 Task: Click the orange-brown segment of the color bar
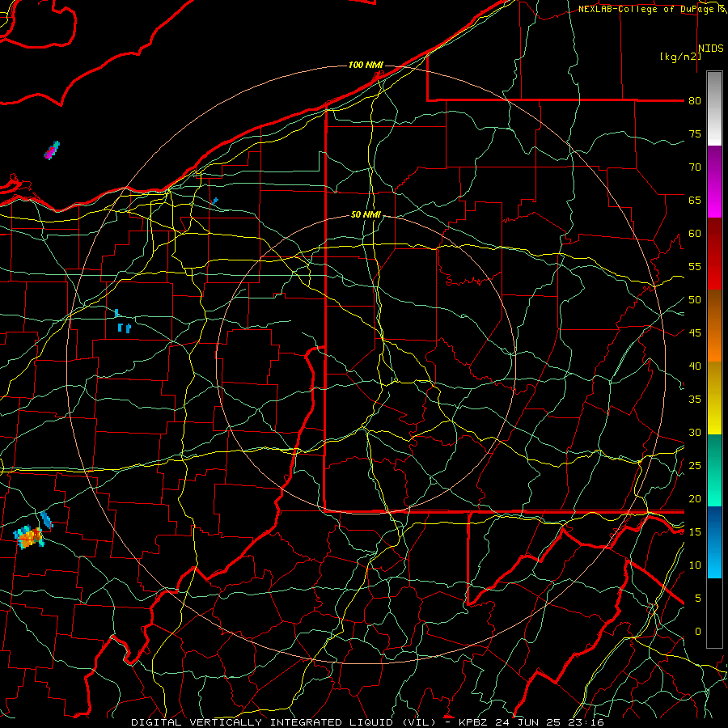pyautogui.click(x=714, y=326)
